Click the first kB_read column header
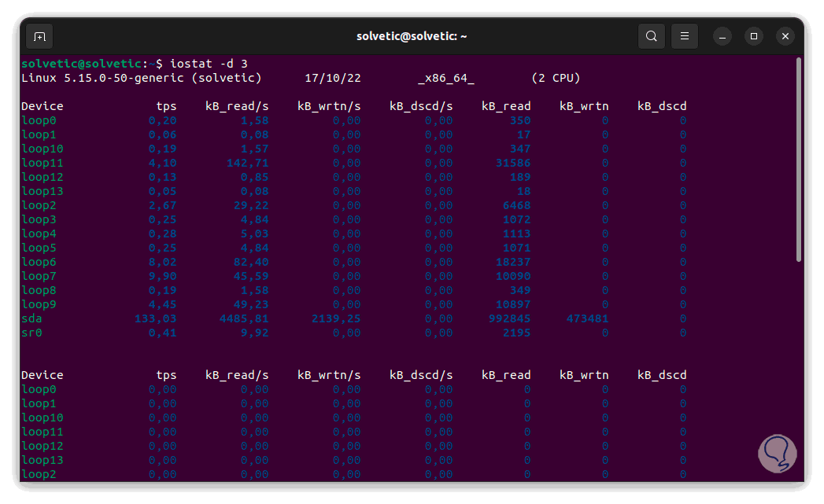 click(506, 106)
